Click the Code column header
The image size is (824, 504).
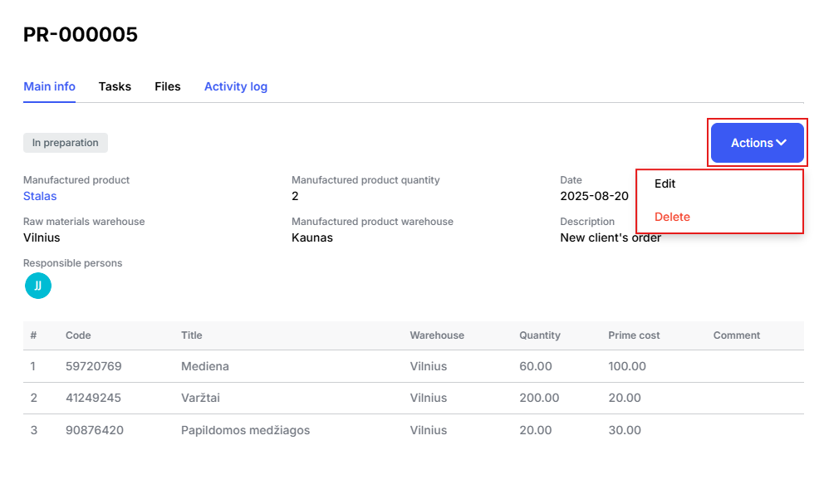pos(78,335)
